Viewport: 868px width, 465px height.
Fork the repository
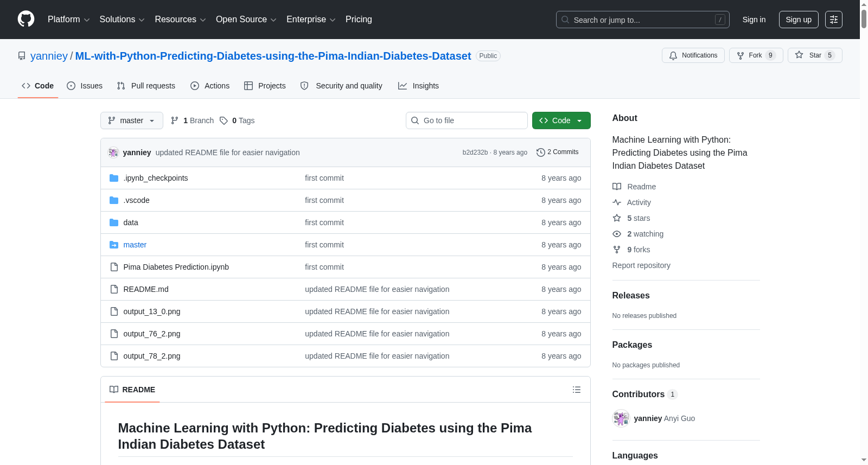point(756,55)
